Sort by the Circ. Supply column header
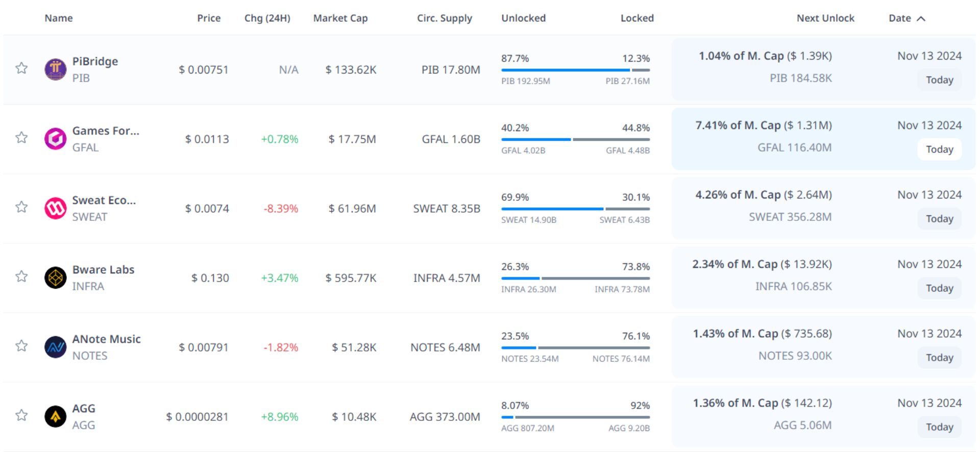The width and height of the screenshot is (980, 452). [444, 18]
